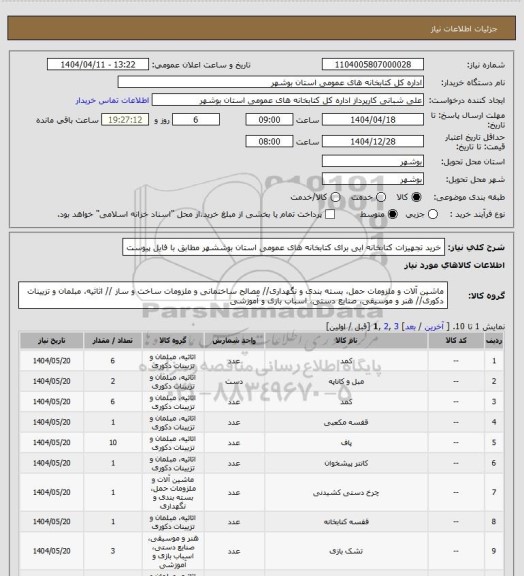Click the delivery province field بوشهر
The image size is (524, 576).
click(x=373, y=161)
